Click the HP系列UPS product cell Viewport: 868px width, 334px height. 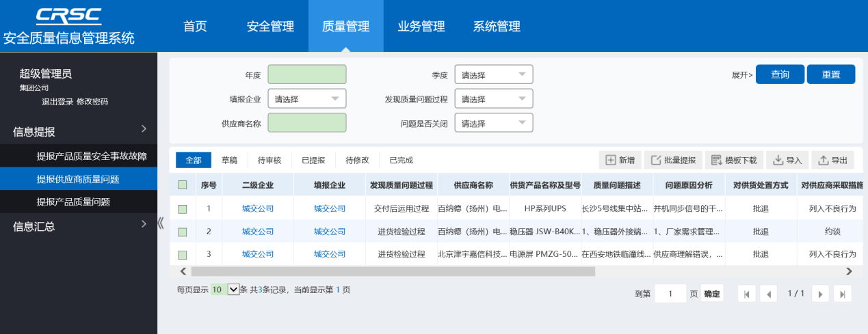(x=545, y=208)
